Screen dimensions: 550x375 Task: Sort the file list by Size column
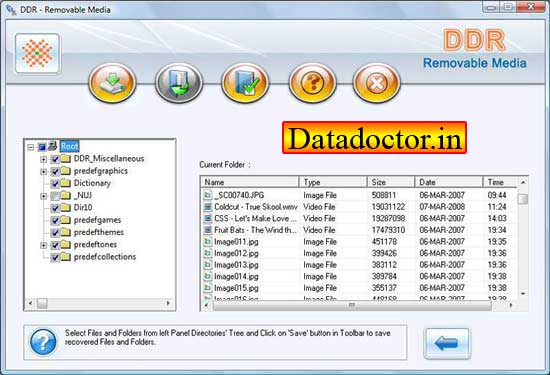pyautogui.click(x=391, y=182)
